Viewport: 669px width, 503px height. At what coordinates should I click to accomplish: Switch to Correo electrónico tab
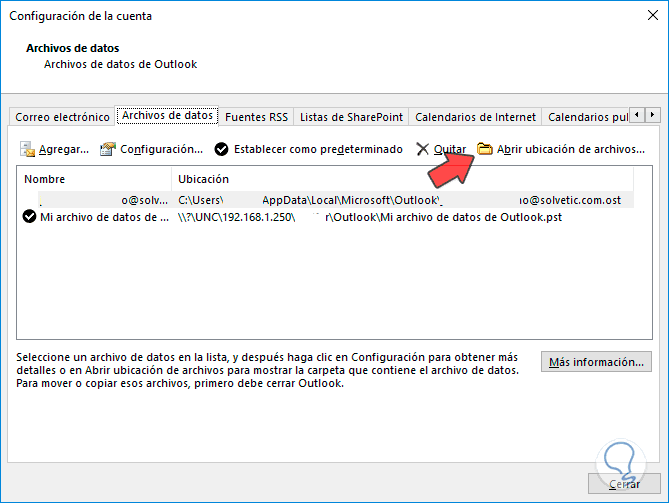pyautogui.click(x=62, y=117)
